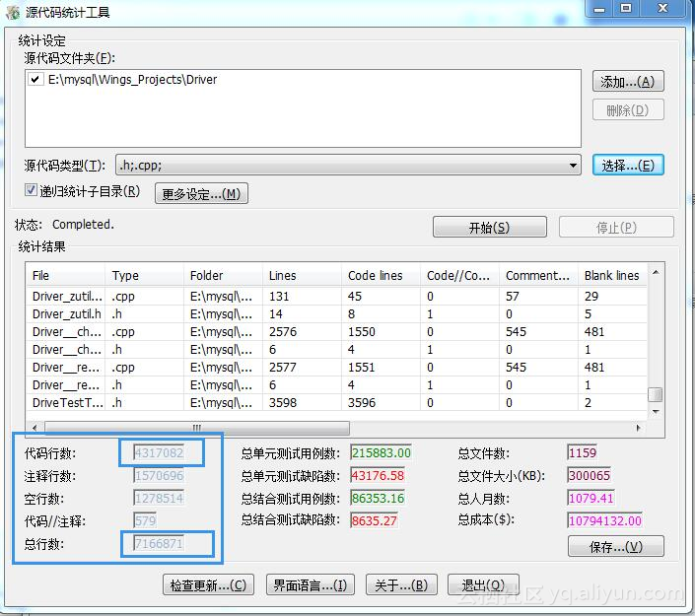Sort by Comment... column header

tap(539, 275)
